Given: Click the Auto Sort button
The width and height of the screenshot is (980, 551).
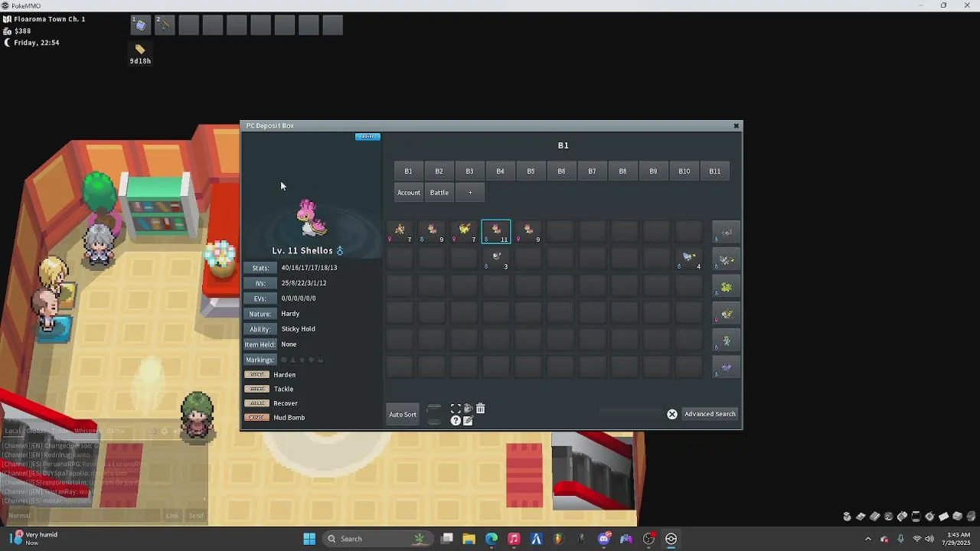Looking at the screenshot, I should [x=403, y=415].
